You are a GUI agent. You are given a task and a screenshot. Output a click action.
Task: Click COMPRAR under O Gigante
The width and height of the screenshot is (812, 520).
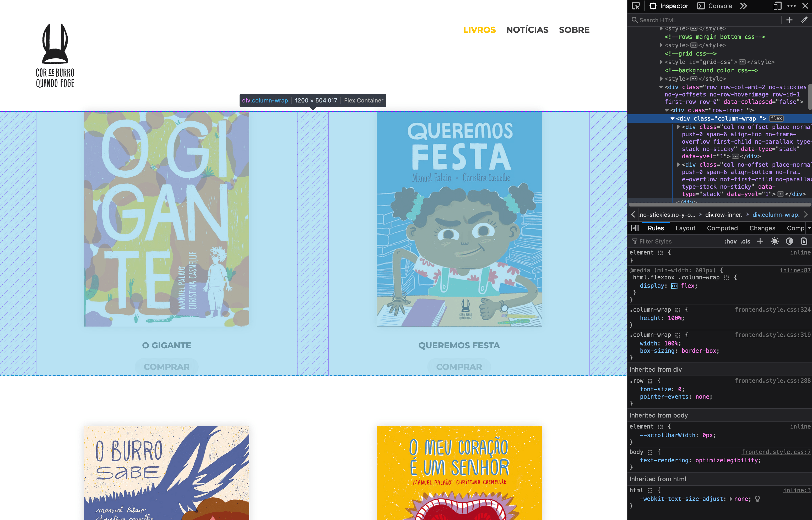pyautogui.click(x=166, y=366)
